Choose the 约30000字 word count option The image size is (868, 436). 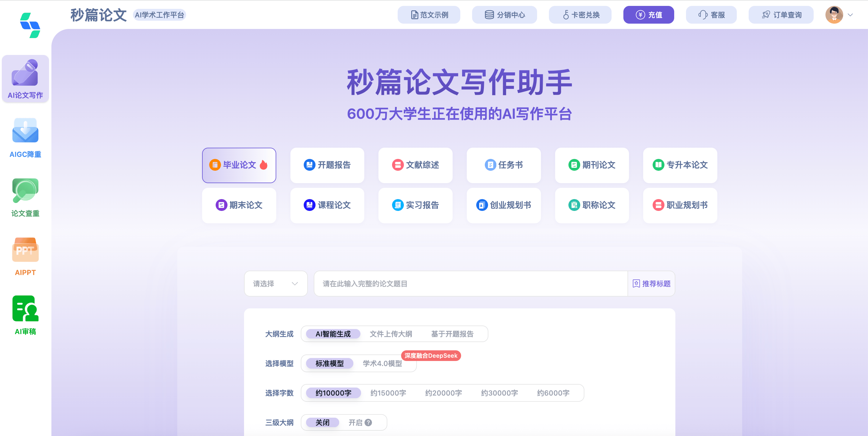499,393
